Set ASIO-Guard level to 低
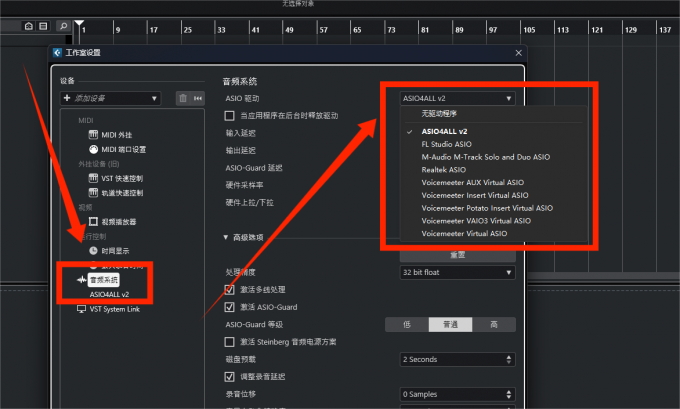Viewport: 680px width, 409px height. (x=407, y=324)
